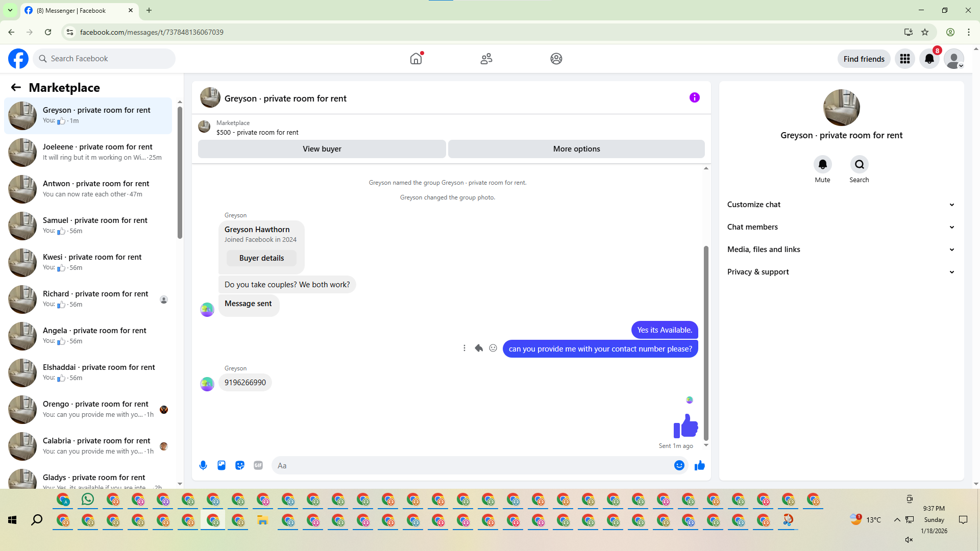Viewport: 980px width, 551px height.
Task: Toggle the purple conversation information icon
Action: coord(694,97)
